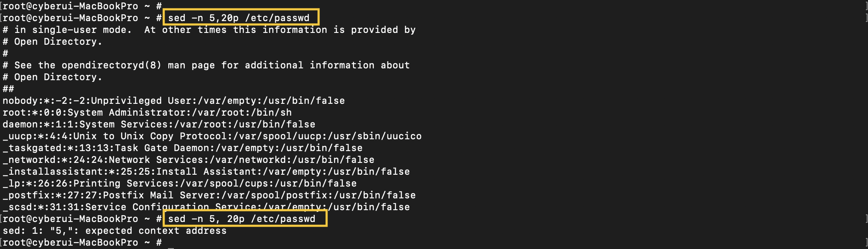Click the _networkd Network Services line
The height and width of the screenshot is (249, 868).
pyautogui.click(x=189, y=160)
